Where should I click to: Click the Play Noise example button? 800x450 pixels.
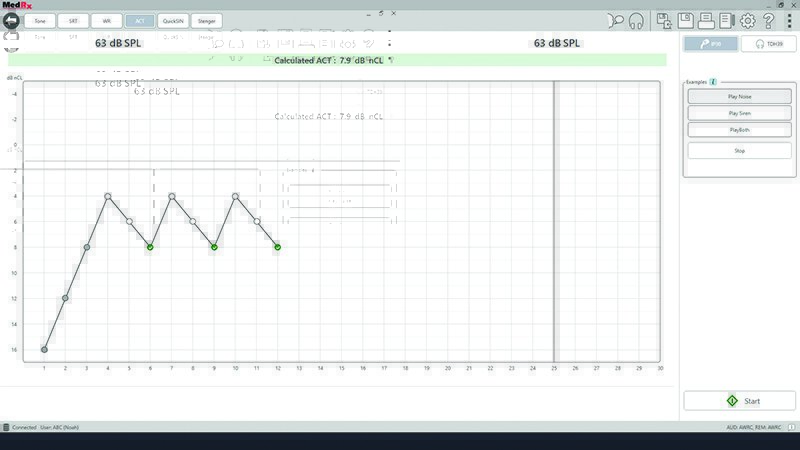pyautogui.click(x=739, y=96)
